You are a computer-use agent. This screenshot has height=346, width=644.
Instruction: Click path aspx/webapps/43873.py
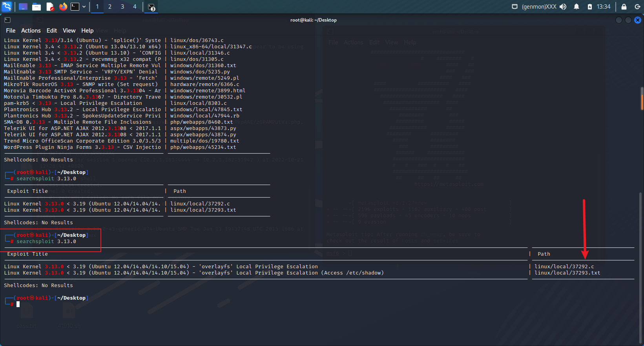(x=203, y=128)
